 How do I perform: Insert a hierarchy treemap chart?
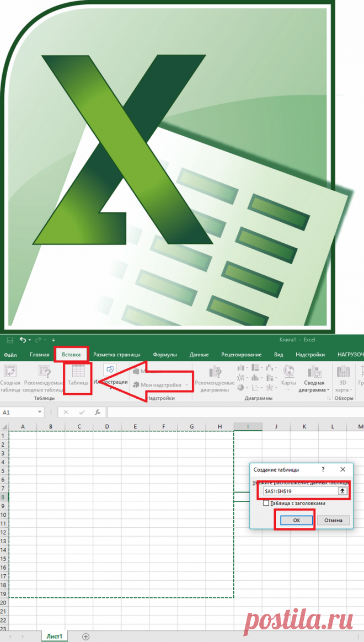point(255,368)
